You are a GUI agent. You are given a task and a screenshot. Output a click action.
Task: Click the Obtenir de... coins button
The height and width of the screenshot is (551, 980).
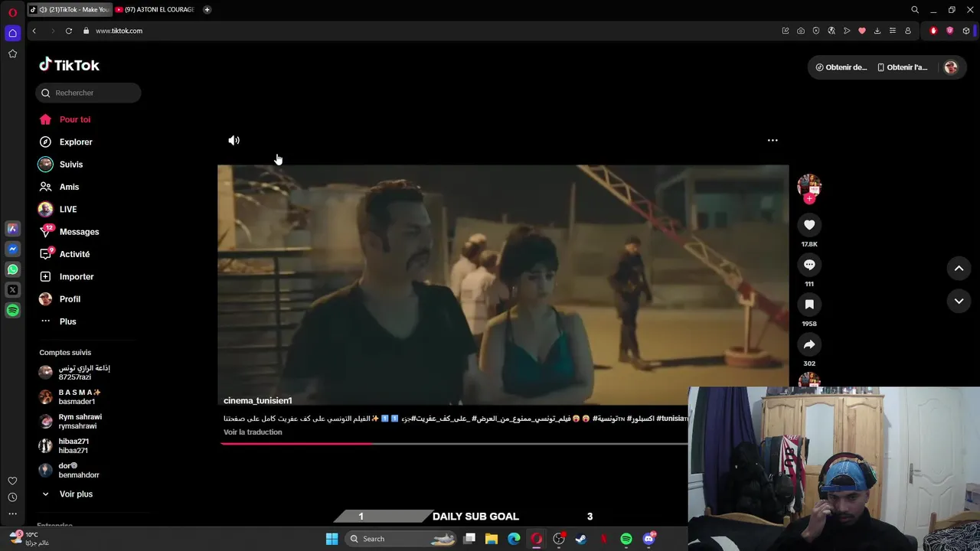coord(841,67)
